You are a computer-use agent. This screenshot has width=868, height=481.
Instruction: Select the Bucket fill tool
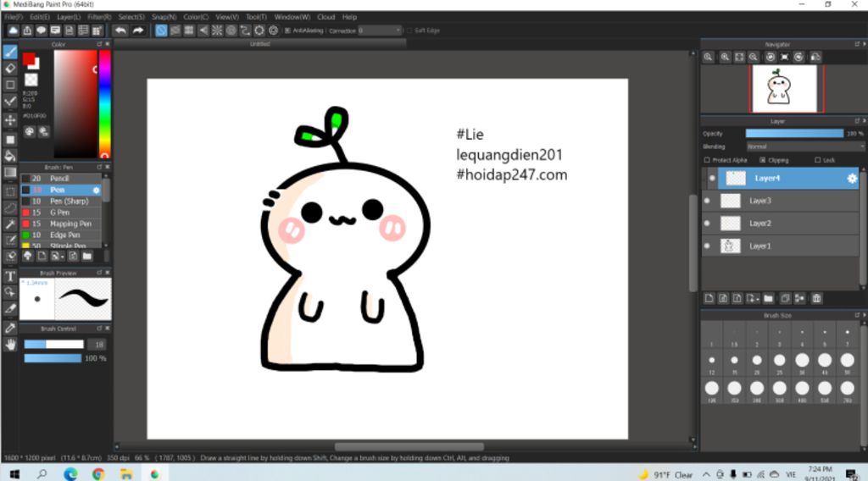(10, 156)
